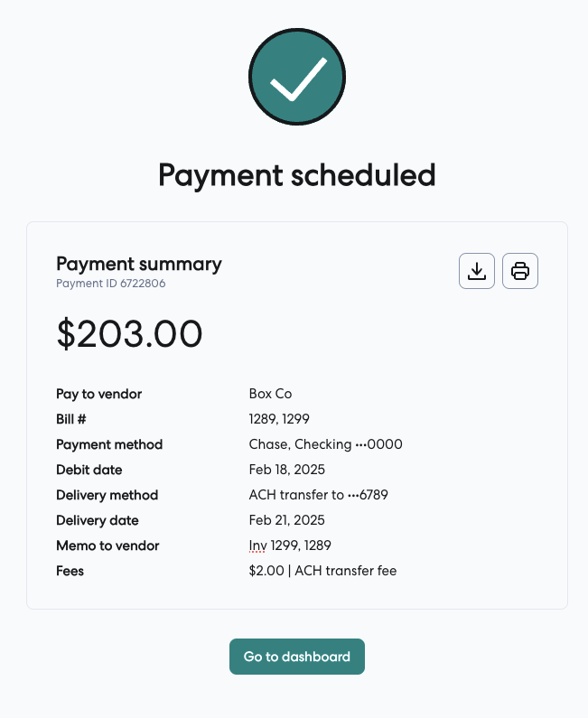Click the Box Co vendor name
The image size is (588, 718).
pos(270,394)
